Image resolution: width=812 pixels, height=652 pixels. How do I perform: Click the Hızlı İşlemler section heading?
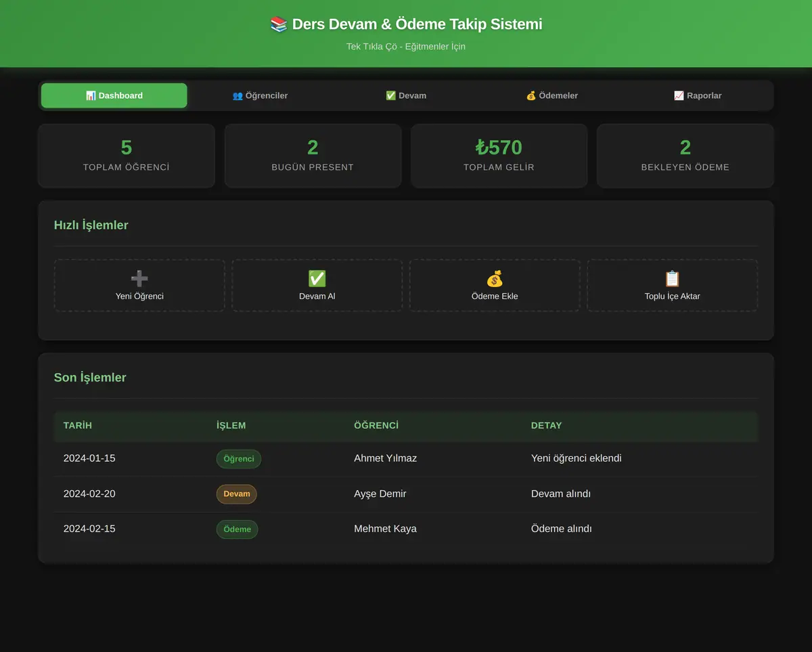(91, 225)
